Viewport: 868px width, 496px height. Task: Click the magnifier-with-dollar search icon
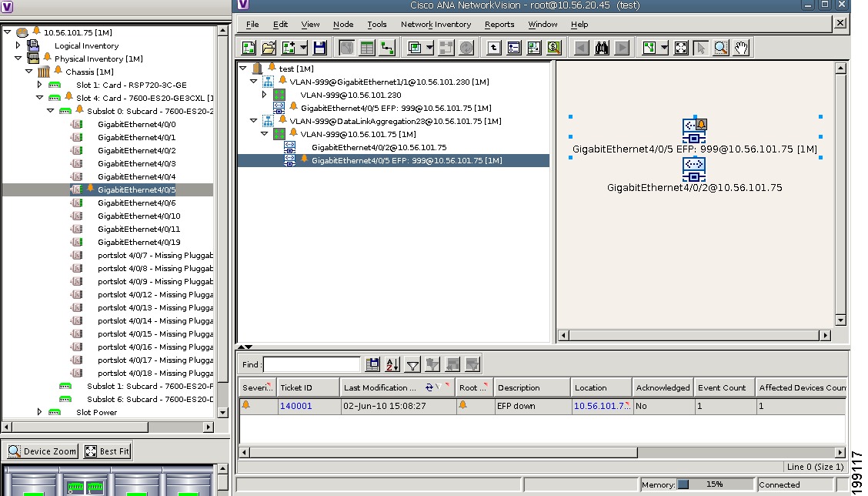point(553,49)
